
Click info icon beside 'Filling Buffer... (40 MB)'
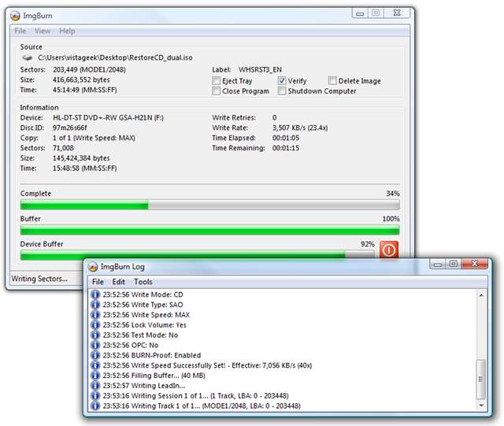pyautogui.click(x=95, y=376)
